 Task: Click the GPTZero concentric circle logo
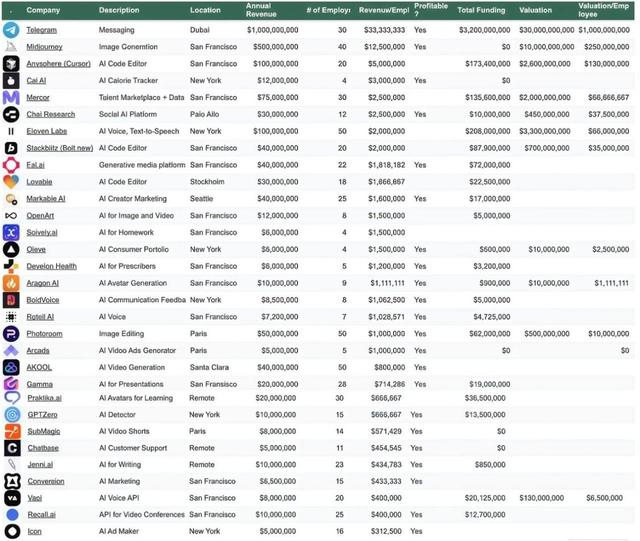[12, 415]
